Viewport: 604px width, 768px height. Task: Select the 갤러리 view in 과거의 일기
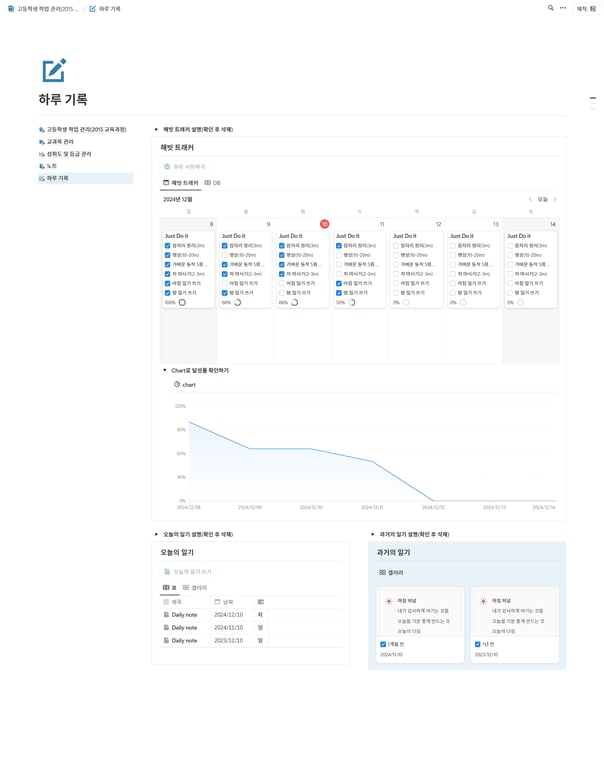pos(391,573)
